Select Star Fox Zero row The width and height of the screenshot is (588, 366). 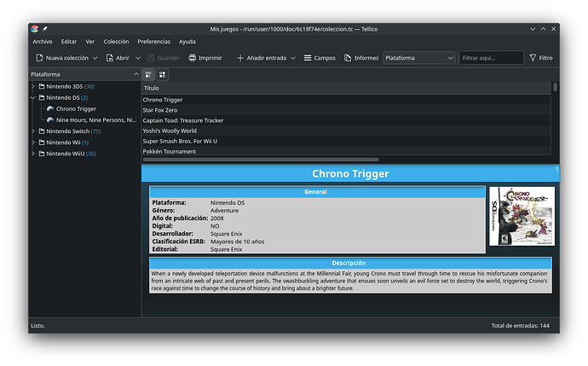346,110
